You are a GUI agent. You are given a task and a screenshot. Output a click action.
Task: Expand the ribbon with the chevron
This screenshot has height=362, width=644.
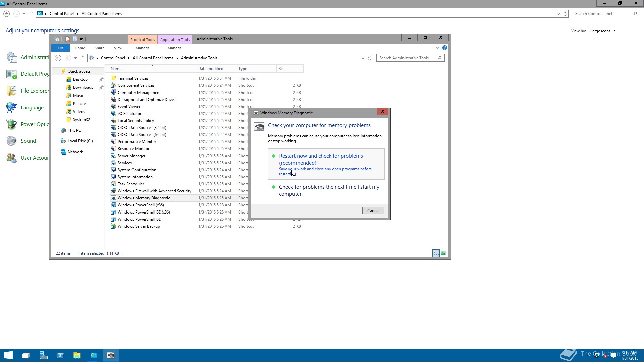click(437, 48)
